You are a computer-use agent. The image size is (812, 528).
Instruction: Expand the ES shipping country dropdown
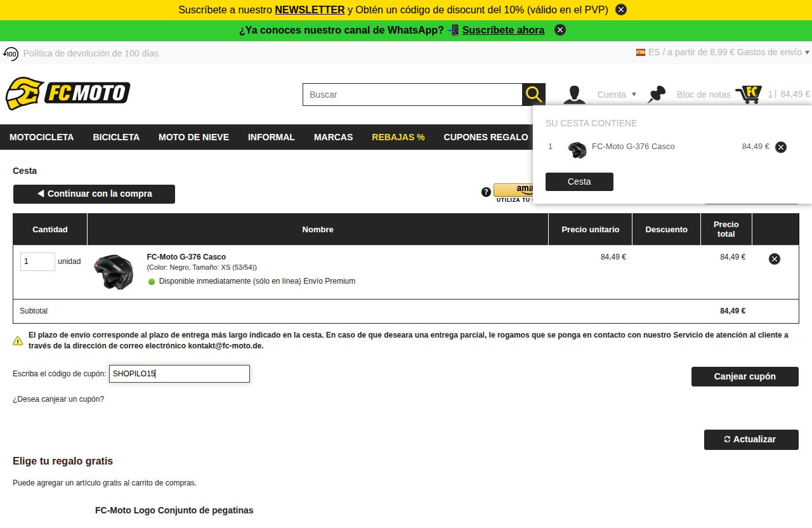807,52
